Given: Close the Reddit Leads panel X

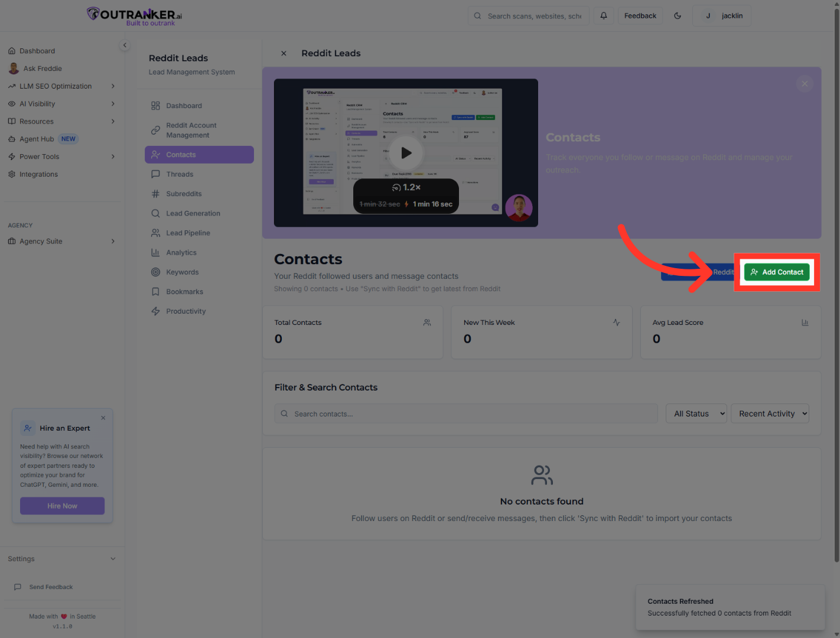Looking at the screenshot, I should click(x=284, y=53).
